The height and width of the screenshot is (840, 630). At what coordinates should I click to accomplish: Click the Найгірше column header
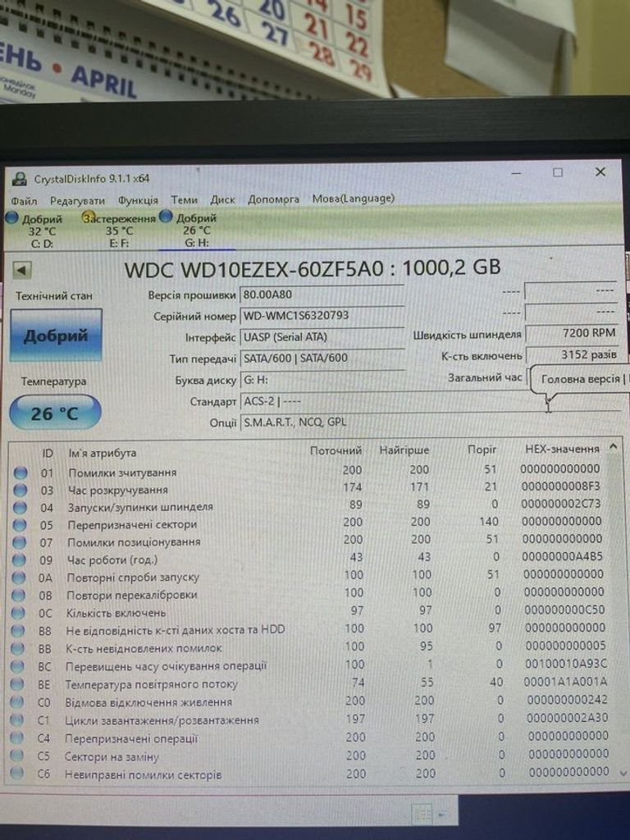[x=404, y=450]
